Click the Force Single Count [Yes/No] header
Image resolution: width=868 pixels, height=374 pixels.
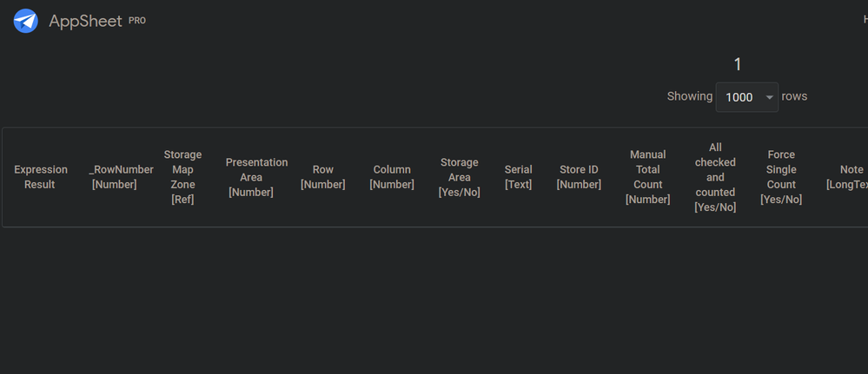781,177
